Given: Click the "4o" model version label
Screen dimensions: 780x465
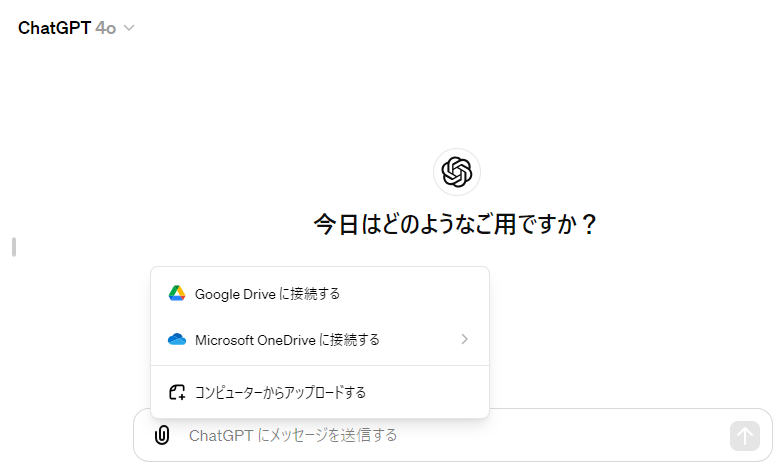Looking at the screenshot, I should point(106,28).
